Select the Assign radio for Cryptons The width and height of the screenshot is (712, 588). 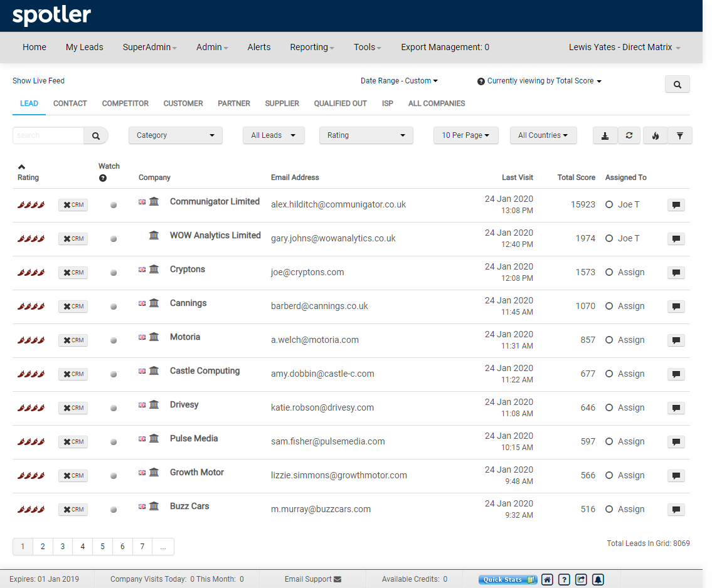609,272
